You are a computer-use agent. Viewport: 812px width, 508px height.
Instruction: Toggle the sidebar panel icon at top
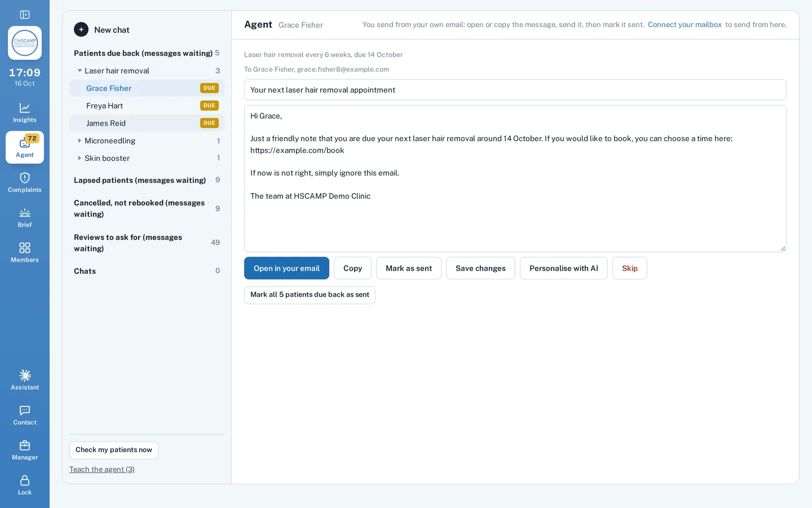24,15
